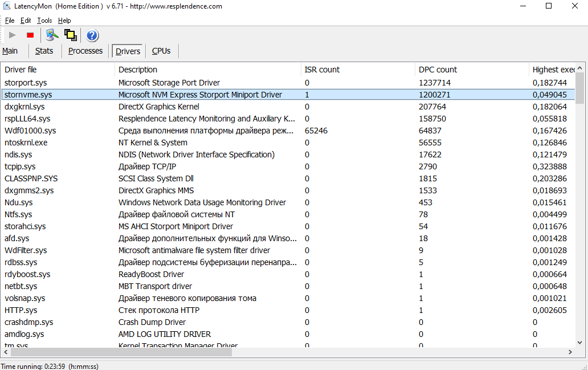Click the horizontal scrollbar right arrow

click(x=570, y=352)
